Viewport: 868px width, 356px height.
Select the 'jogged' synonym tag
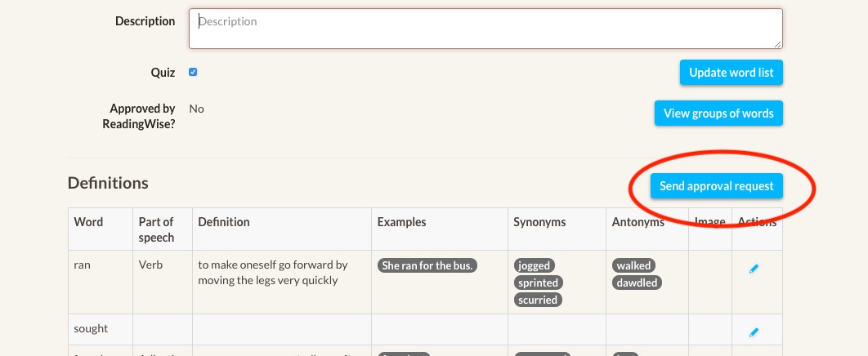pyautogui.click(x=535, y=265)
